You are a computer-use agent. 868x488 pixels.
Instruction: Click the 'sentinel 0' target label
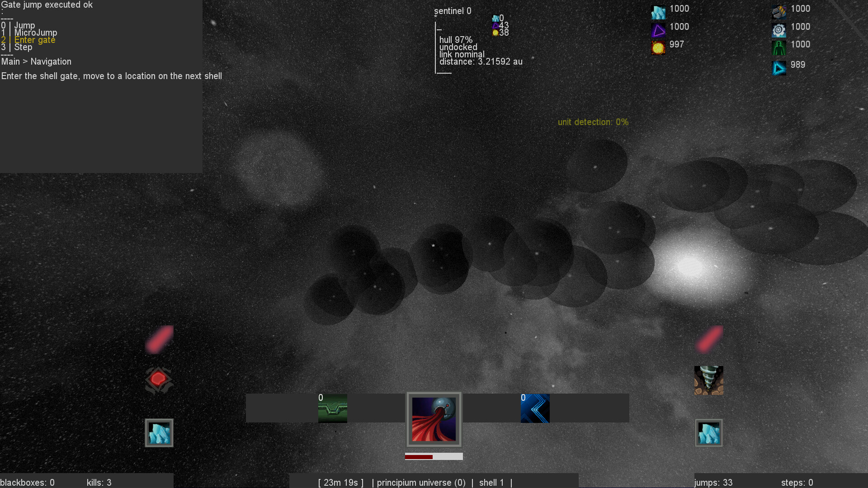[452, 11]
